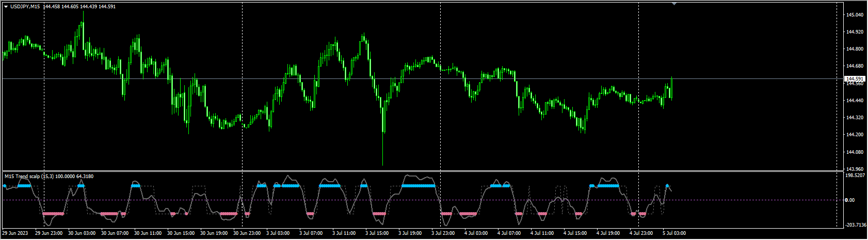Open the dropdown triangle beside USDJPY,M15
Screen dimensions: 868x240
[x=6, y=7]
